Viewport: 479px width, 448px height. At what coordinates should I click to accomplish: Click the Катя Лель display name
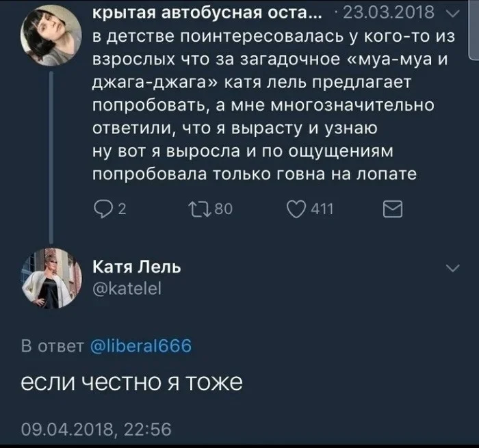(x=136, y=266)
